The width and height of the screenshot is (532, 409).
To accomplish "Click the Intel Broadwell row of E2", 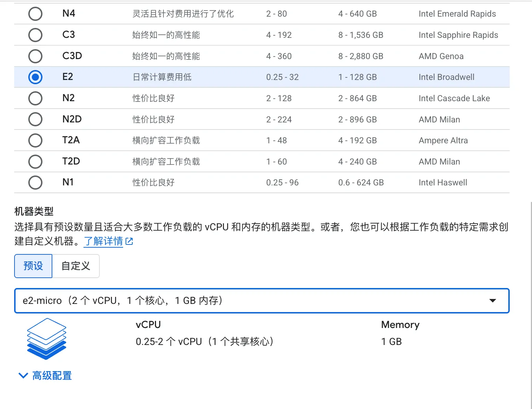I will click(x=446, y=77).
